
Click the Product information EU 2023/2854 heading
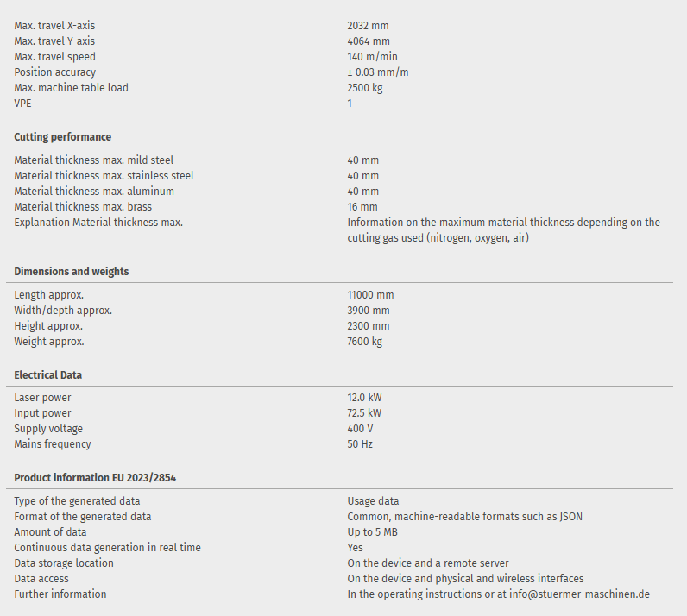pyautogui.click(x=95, y=478)
